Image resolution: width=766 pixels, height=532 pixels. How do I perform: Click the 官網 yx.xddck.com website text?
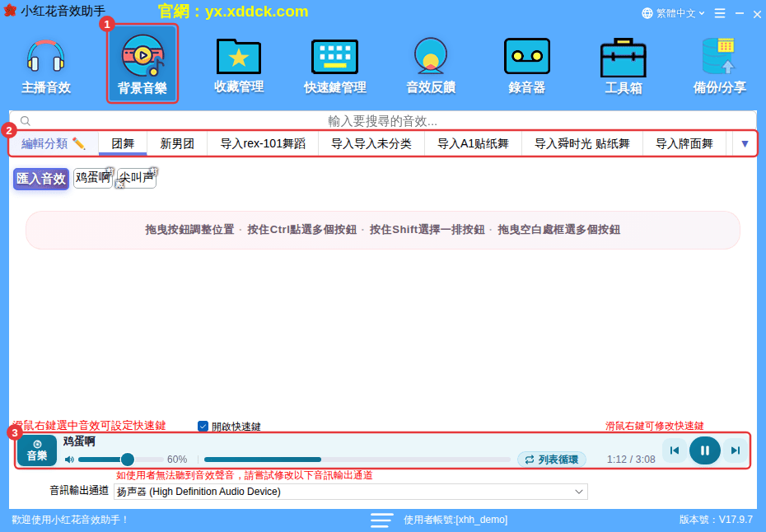[233, 12]
